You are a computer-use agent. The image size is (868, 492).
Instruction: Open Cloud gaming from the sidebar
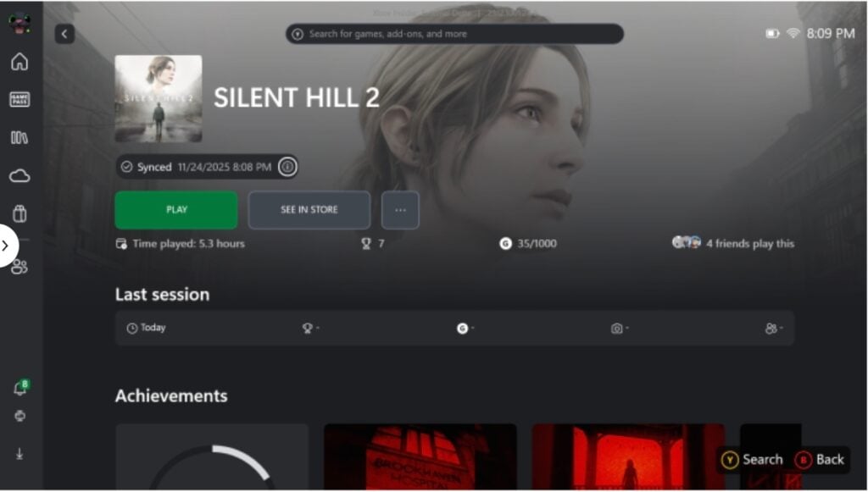pos(19,176)
